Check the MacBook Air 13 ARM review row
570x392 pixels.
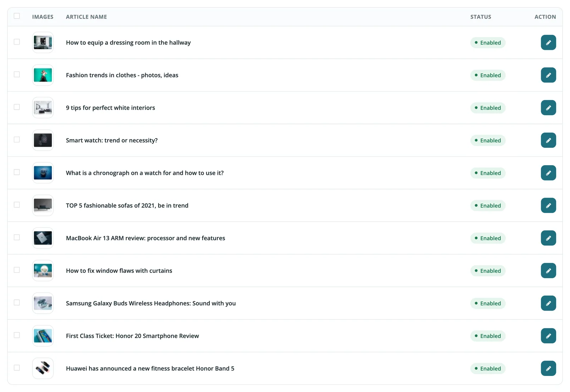[x=17, y=237]
